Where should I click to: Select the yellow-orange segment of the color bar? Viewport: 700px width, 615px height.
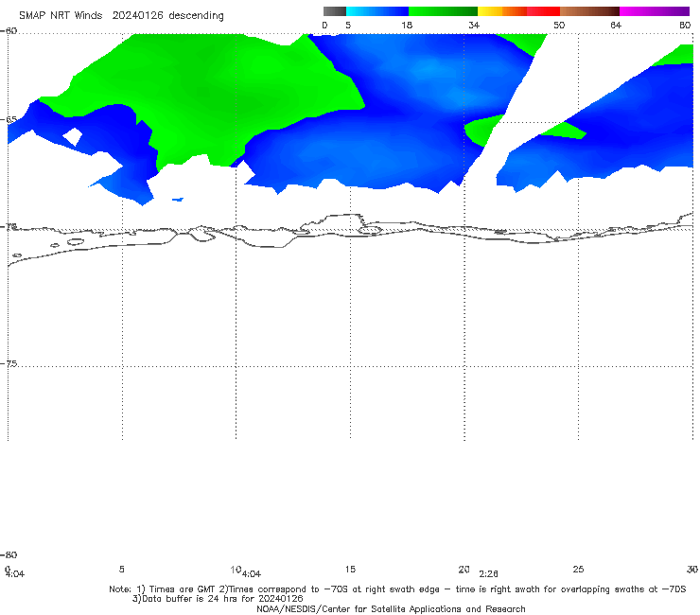click(x=502, y=11)
